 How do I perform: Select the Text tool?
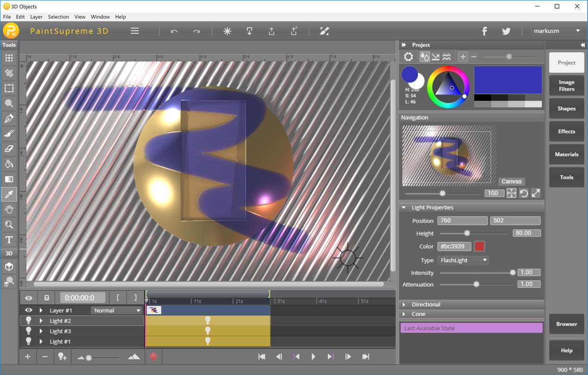(9, 240)
